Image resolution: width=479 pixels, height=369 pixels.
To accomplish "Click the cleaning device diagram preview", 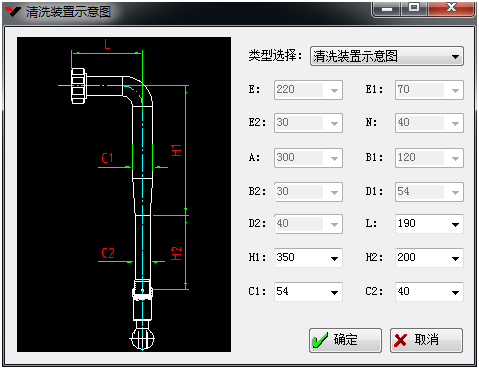I will pyautogui.click(x=124, y=194).
